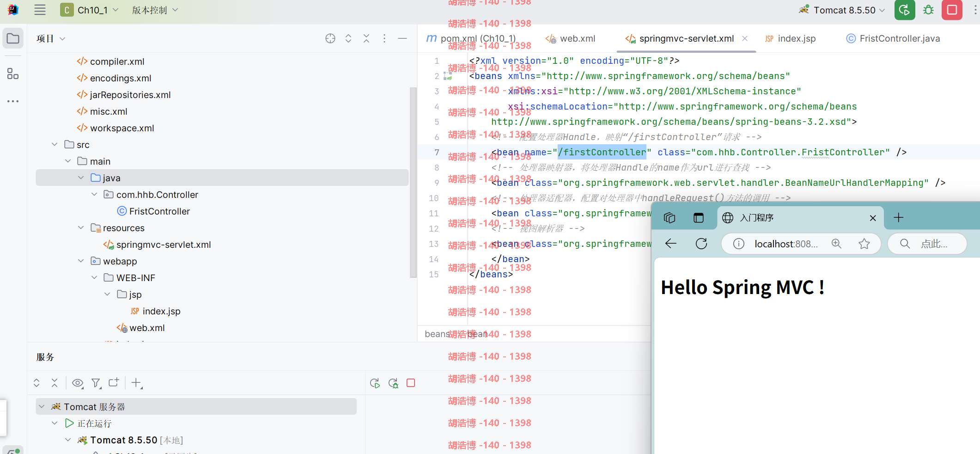Click the select opened file crosshair icon
The height and width of the screenshot is (454, 980).
click(330, 38)
